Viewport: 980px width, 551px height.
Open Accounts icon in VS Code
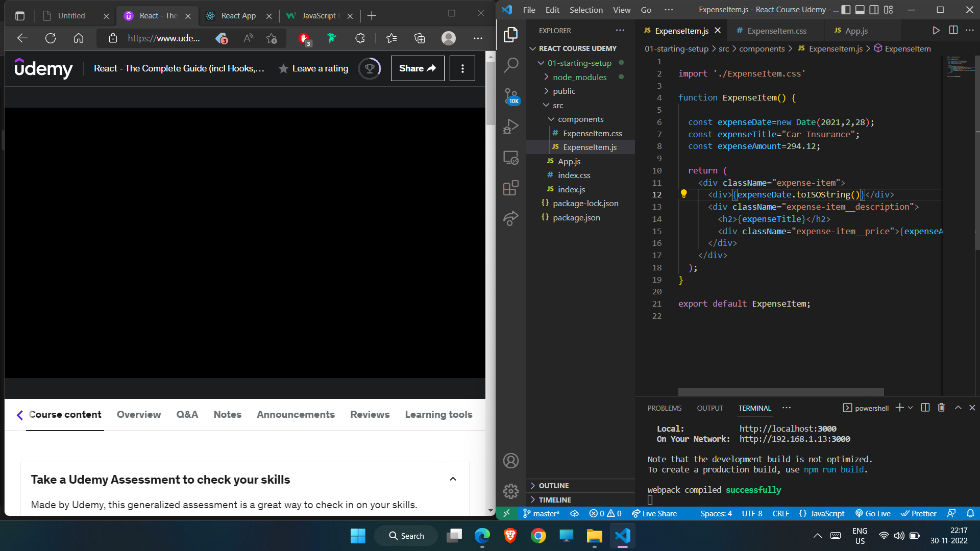point(511,461)
